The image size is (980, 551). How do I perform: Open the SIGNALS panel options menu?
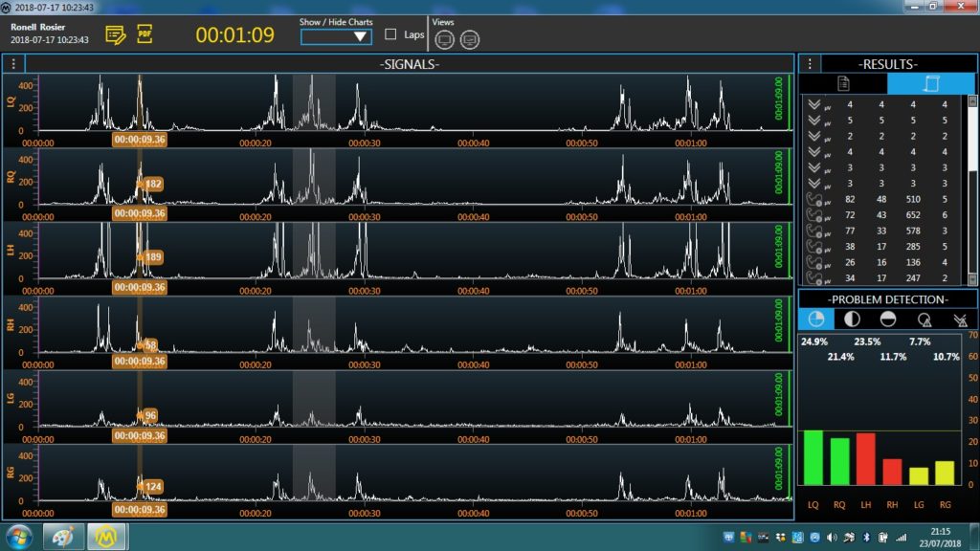13,64
